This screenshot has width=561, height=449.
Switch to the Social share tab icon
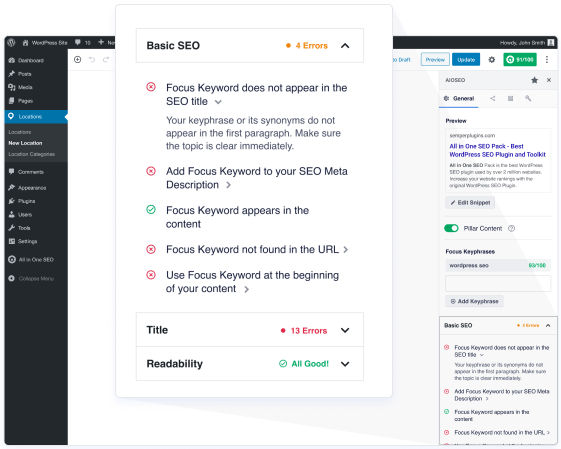(493, 98)
